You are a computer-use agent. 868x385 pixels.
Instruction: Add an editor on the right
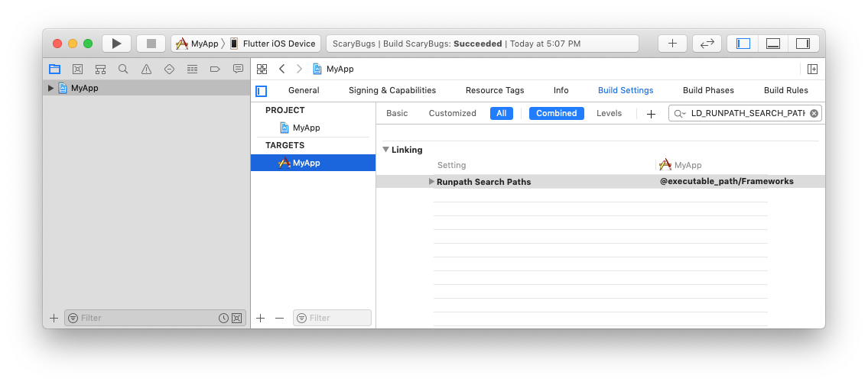coord(812,70)
